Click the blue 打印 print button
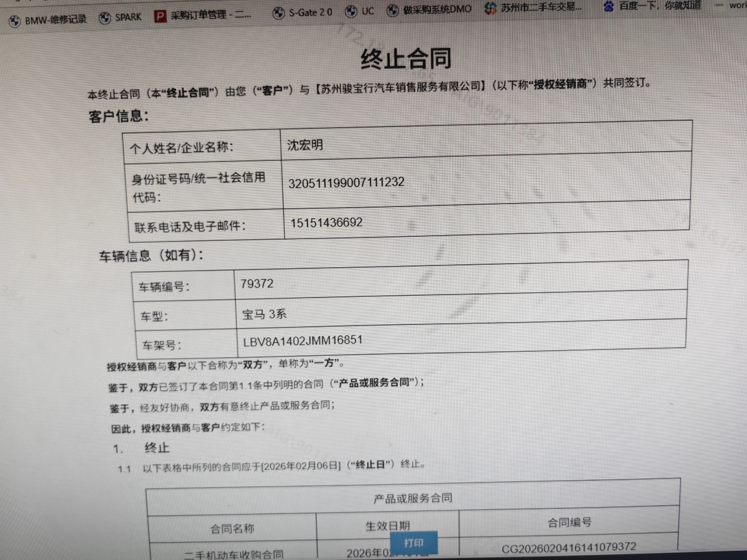The width and height of the screenshot is (747, 560). [x=413, y=543]
